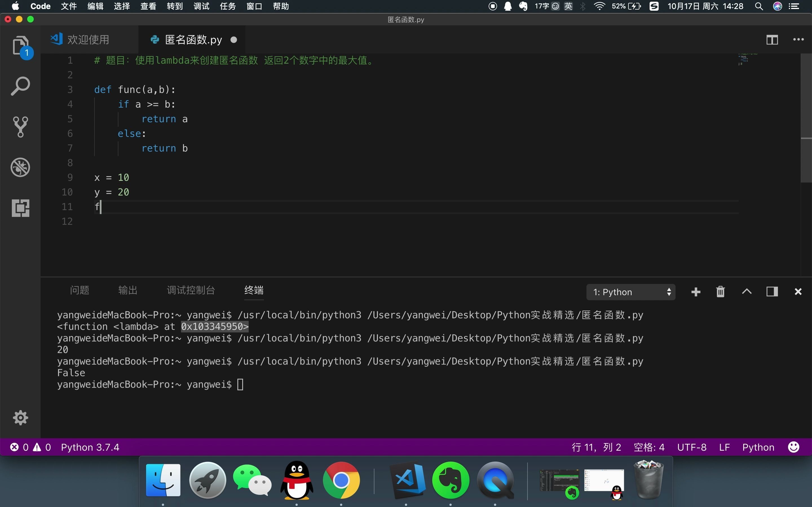Open the Debug view icon
The image size is (812, 507).
[20, 167]
